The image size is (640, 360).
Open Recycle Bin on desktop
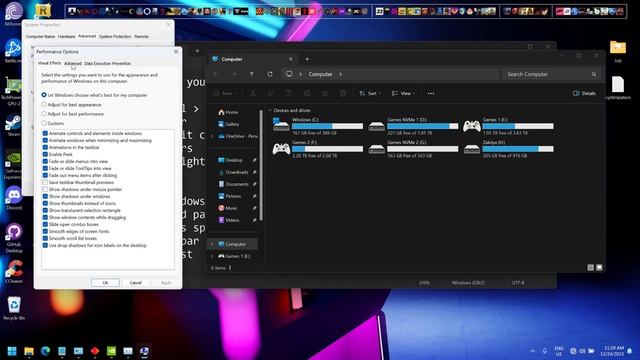(x=14, y=308)
